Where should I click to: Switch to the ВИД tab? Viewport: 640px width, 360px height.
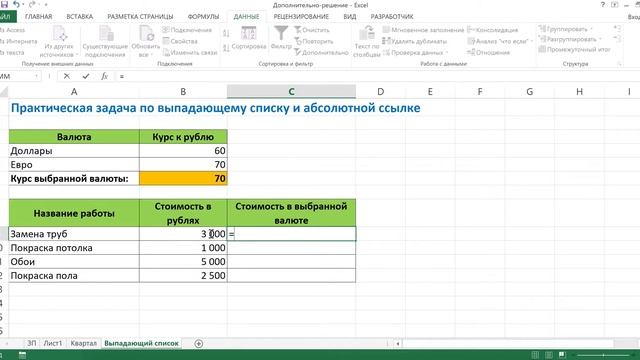click(349, 16)
